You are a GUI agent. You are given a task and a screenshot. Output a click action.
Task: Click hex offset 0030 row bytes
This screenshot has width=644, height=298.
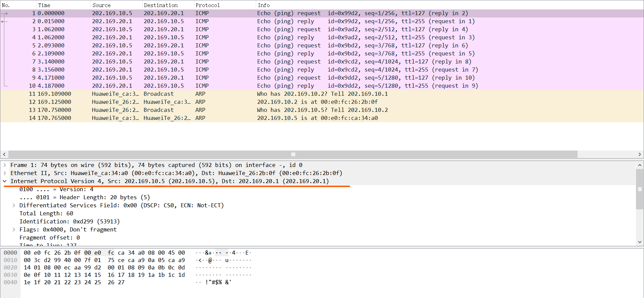104,275
